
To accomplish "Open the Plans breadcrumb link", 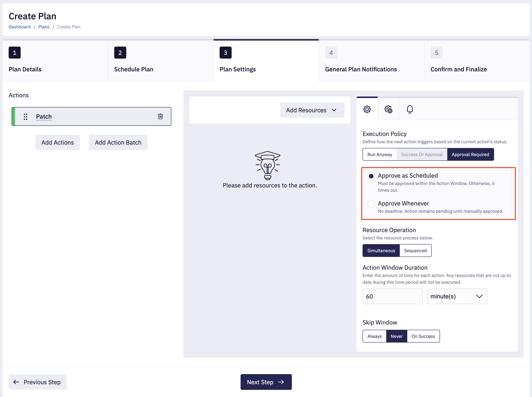I will tap(44, 27).
